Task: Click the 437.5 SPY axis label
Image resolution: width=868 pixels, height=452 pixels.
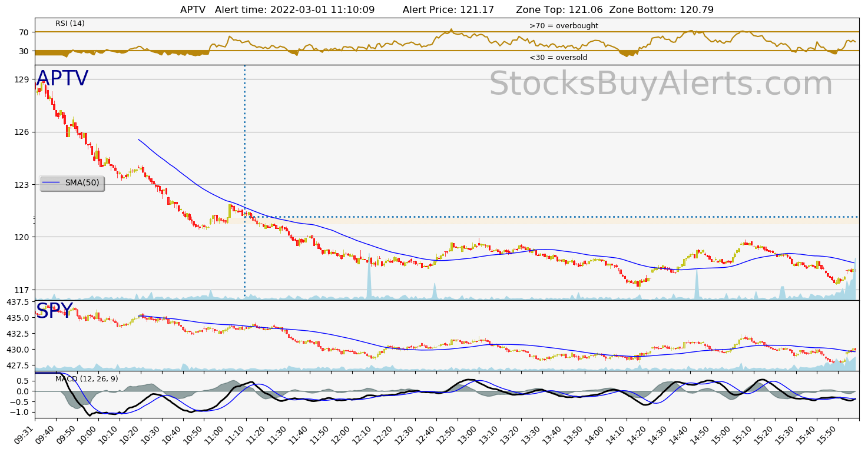Action: pyautogui.click(x=19, y=302)
